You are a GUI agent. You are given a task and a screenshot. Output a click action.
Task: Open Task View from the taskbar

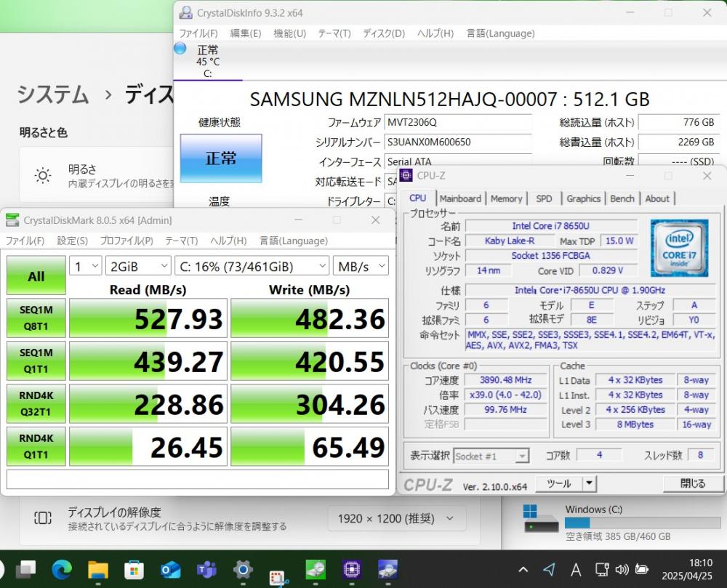[x=26, y=569]
